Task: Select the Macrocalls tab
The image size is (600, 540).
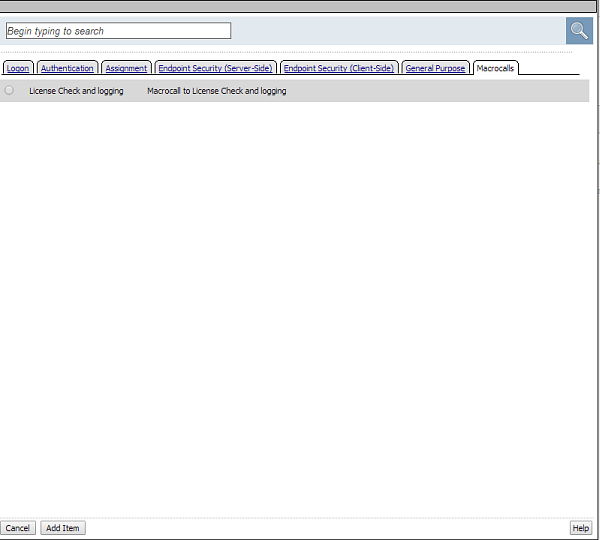Action: (495, 68)
